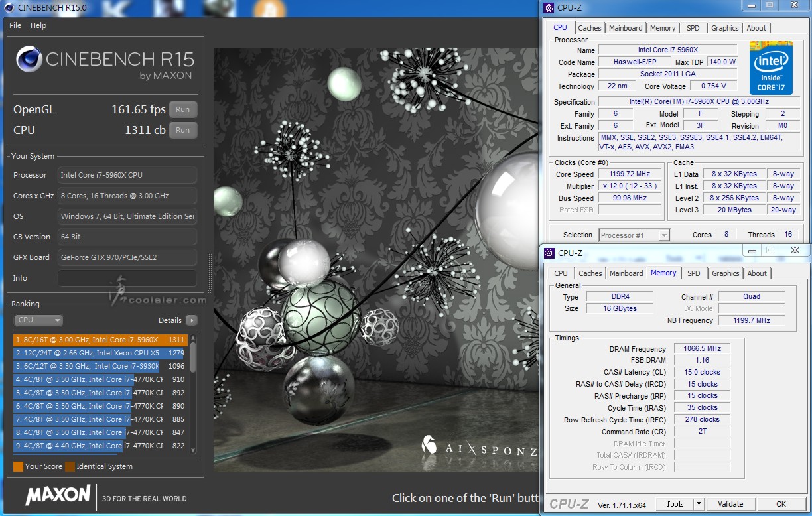Viewport: 812px width, 516px height.
Task: Select ranking row 7 i7-4770K score 885
Action: pos(101,419)
